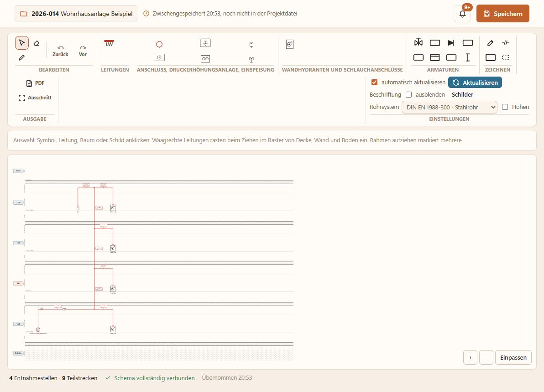Screen dimensions: 544x392
Task: Click the Wandhydrant symbol on the EG floor
Action: tap(113, 289)
